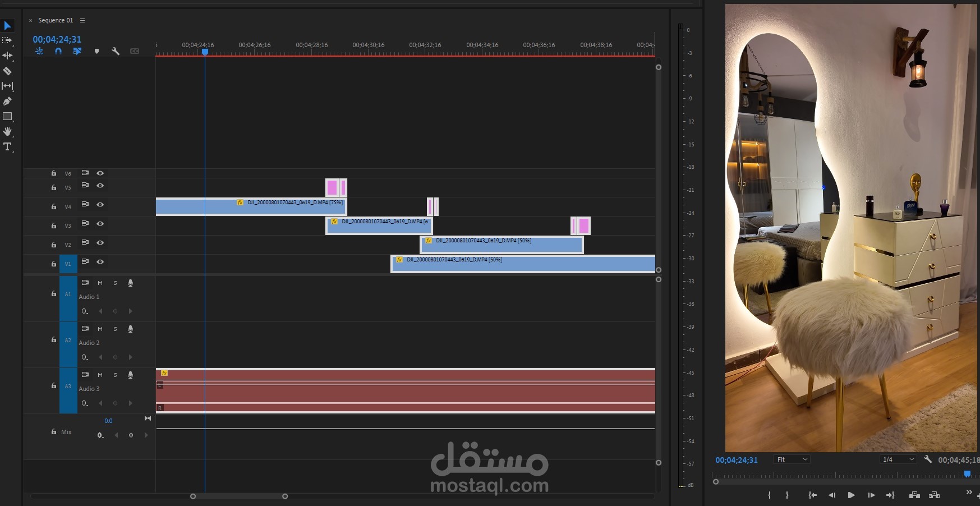
Task: Enable voice-over record on Audio 2
Action: [130, 329]
